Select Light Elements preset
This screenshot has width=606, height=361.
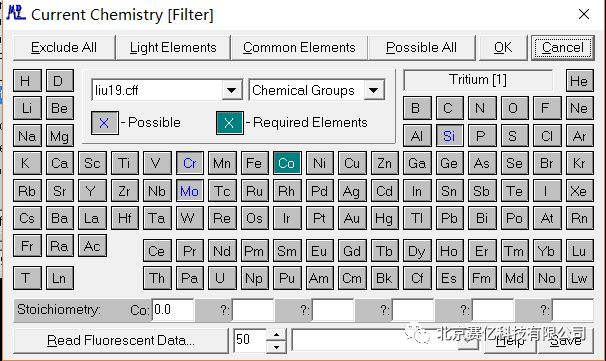click(x=173, y=48)
